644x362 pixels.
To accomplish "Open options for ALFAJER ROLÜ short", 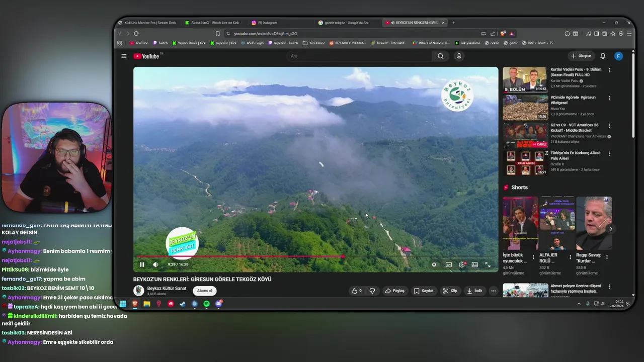I will click(570, 257).
